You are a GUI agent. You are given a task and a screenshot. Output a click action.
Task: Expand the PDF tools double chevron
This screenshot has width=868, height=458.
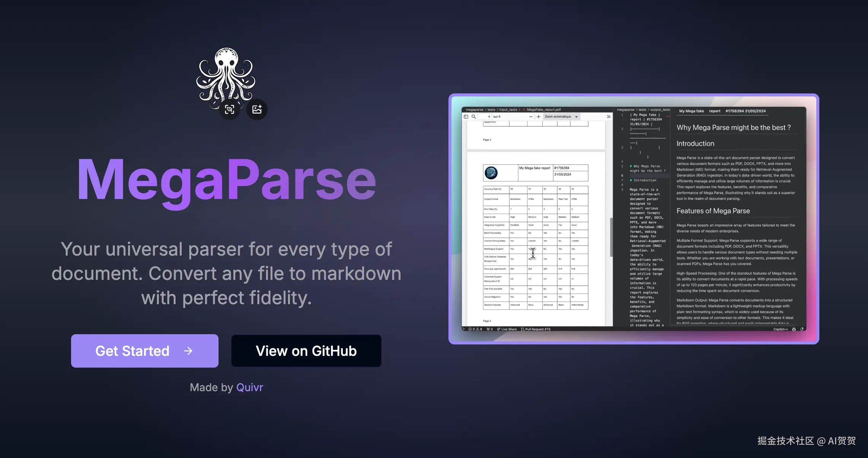[608, 117]
